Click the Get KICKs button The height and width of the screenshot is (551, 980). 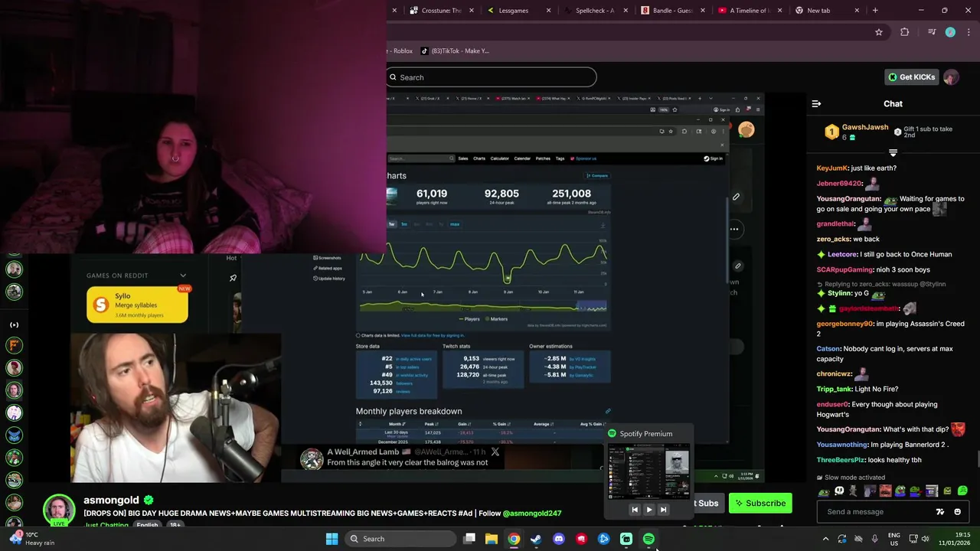911,77
